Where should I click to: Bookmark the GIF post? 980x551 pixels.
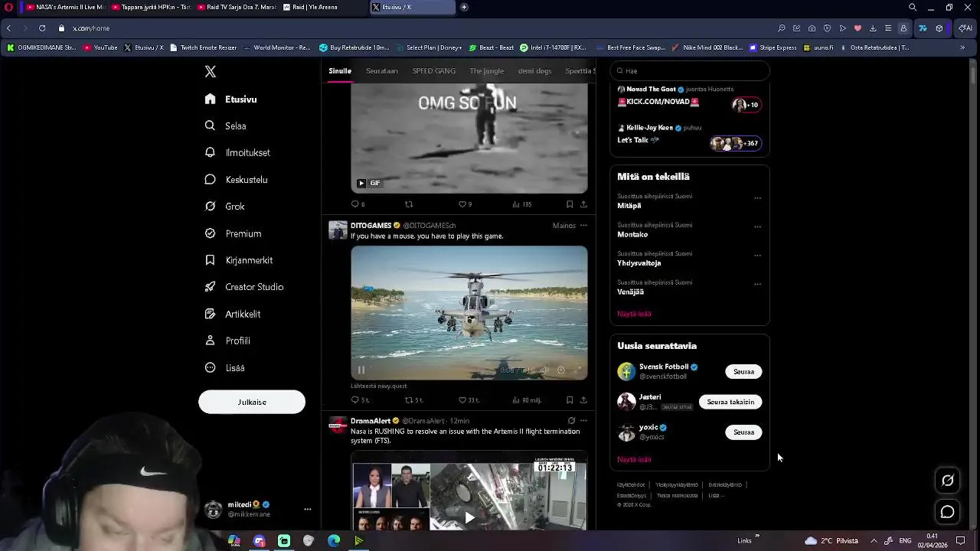coord(570,204)
